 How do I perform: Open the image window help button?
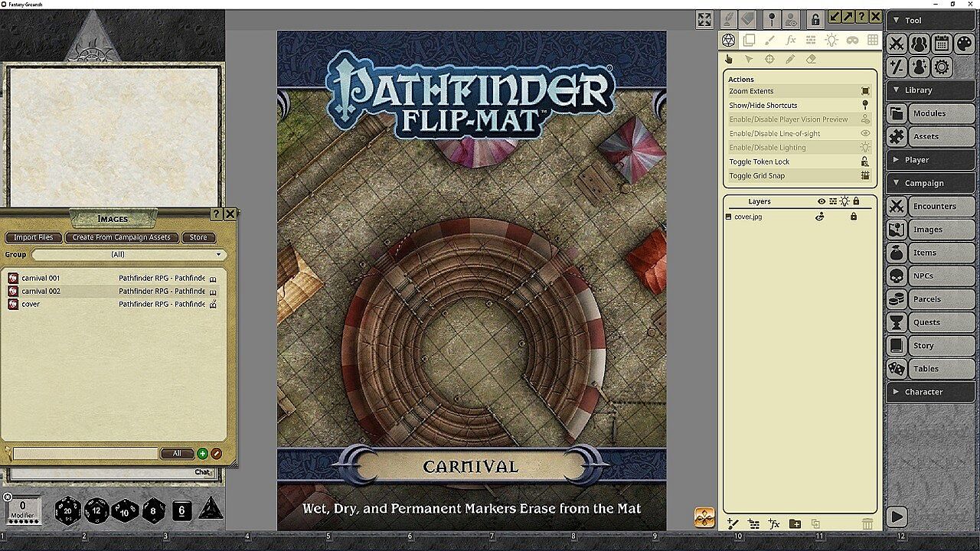pyautogui.click(x=861, y=17)
